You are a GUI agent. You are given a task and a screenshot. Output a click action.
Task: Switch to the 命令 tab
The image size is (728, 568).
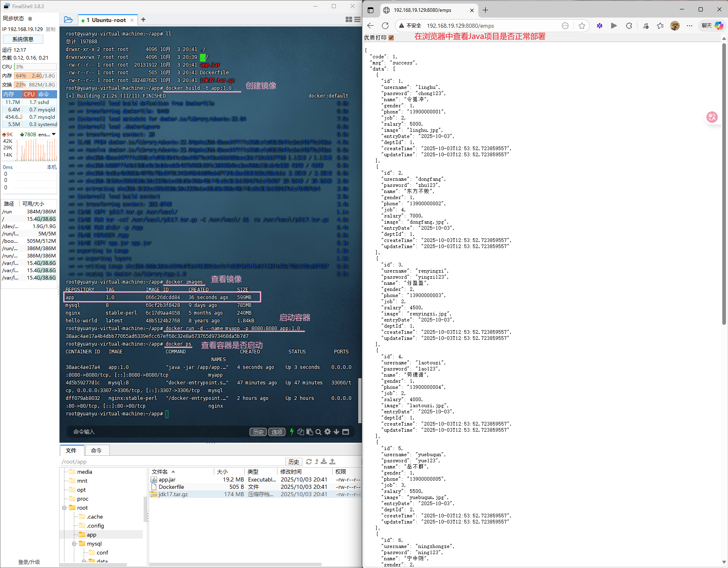click(96, 450)
